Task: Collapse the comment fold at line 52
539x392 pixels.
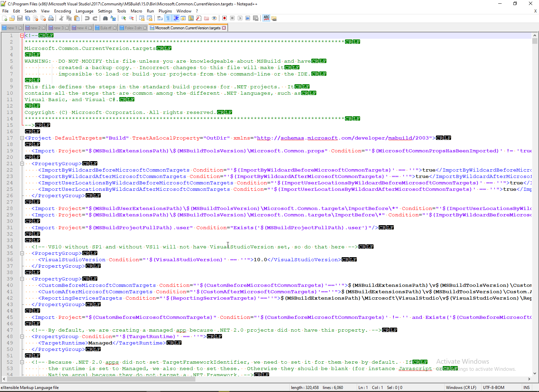Action: coord(22,362)
